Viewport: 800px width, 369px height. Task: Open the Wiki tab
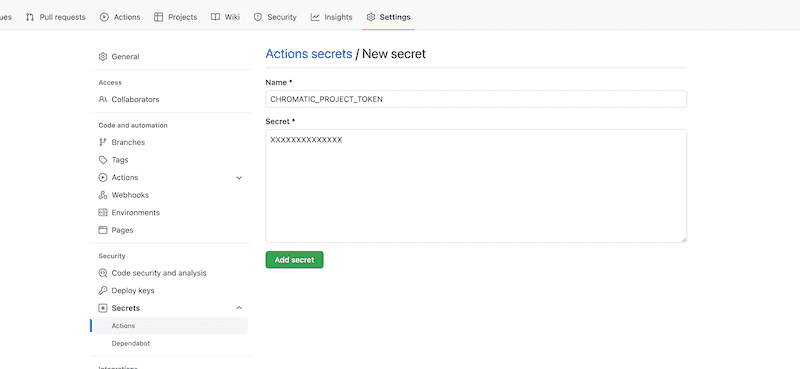click(226, 17)
